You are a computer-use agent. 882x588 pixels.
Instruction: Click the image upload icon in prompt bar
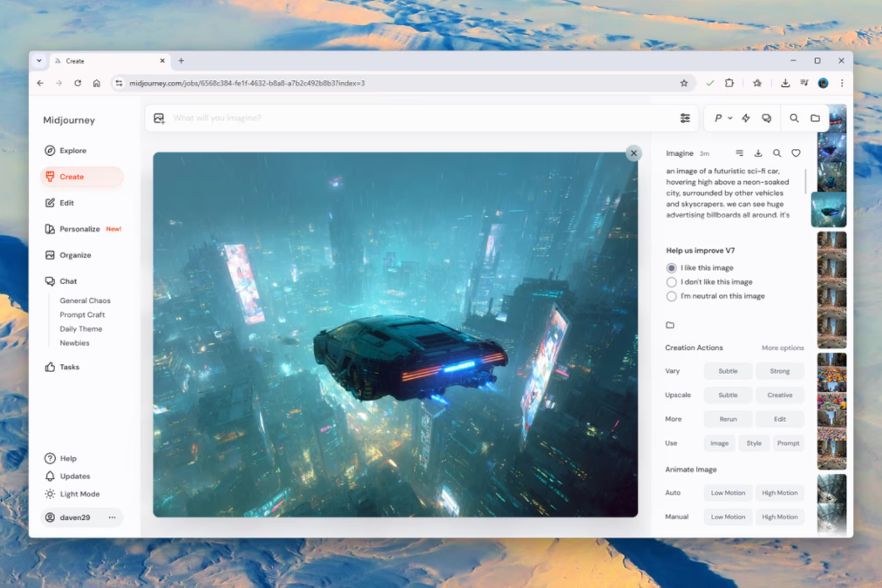(x=159, y=118)
